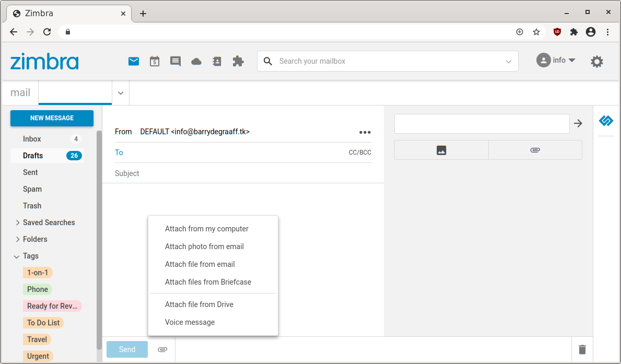Click the info account avatar
Image resolution: width=621 pixels, height=364 pixels.
coord(543,60)
